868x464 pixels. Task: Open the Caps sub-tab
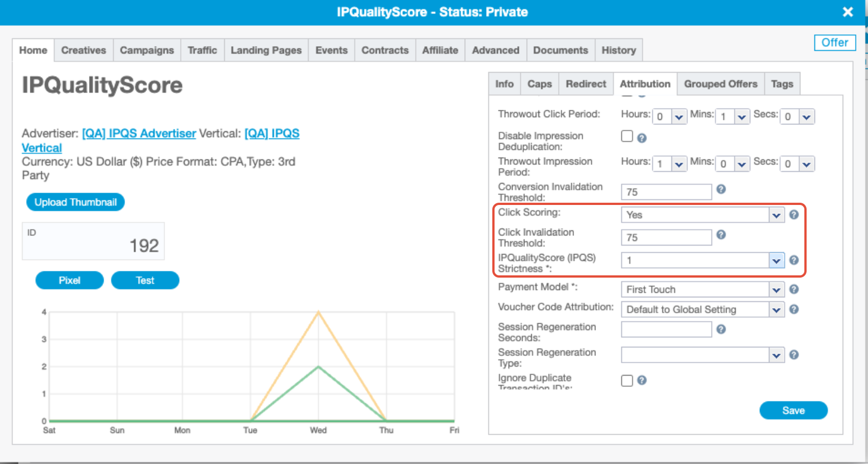click(539, 84)
